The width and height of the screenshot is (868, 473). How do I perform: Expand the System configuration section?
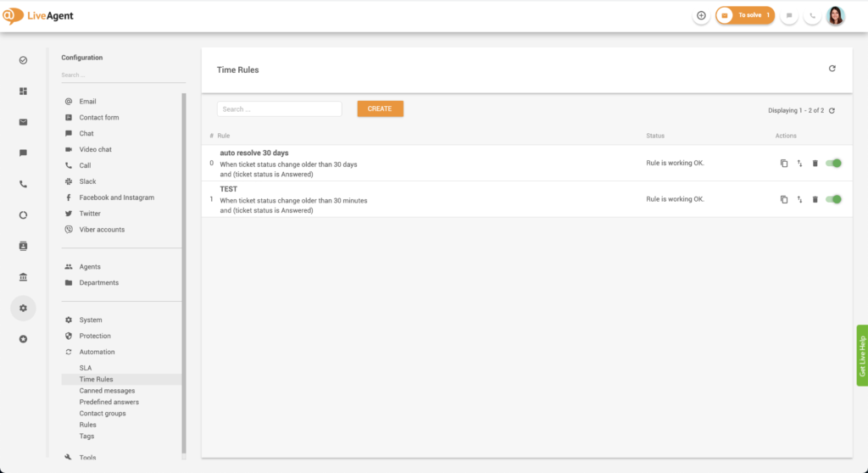tap(91, 320)
